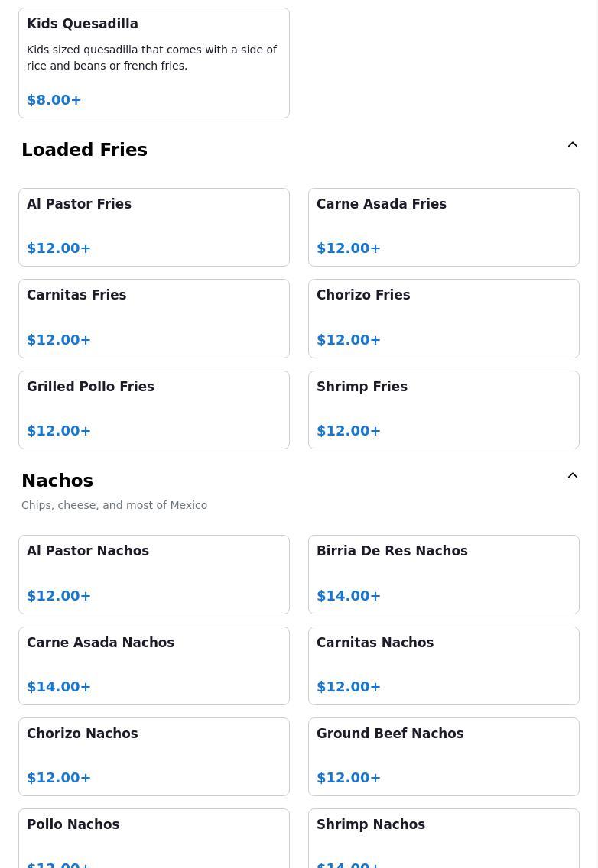Open the Shrimp Fries item
Image resolution: width=598 pixels, height=868 pixels.
(444, 410)
